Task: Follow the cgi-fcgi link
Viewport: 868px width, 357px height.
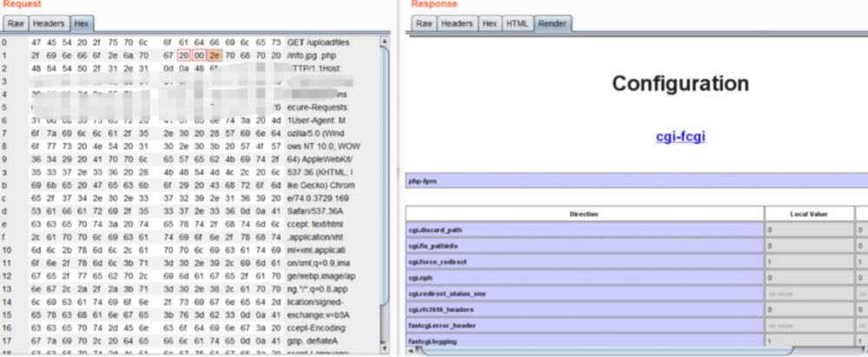Action: 681,136
